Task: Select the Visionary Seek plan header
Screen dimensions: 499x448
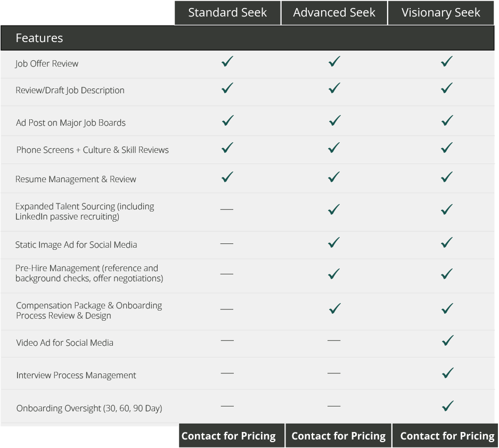Action: [x=441, y=13]
